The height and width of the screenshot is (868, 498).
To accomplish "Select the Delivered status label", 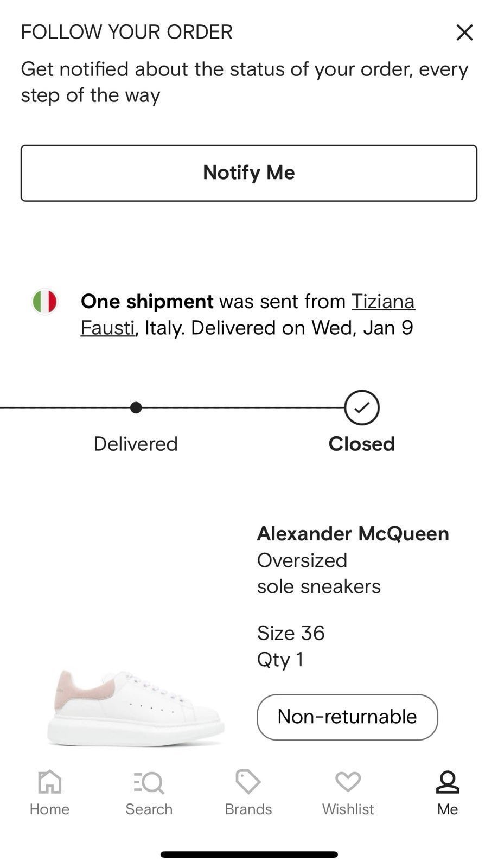I will click(x=136, y=444).
